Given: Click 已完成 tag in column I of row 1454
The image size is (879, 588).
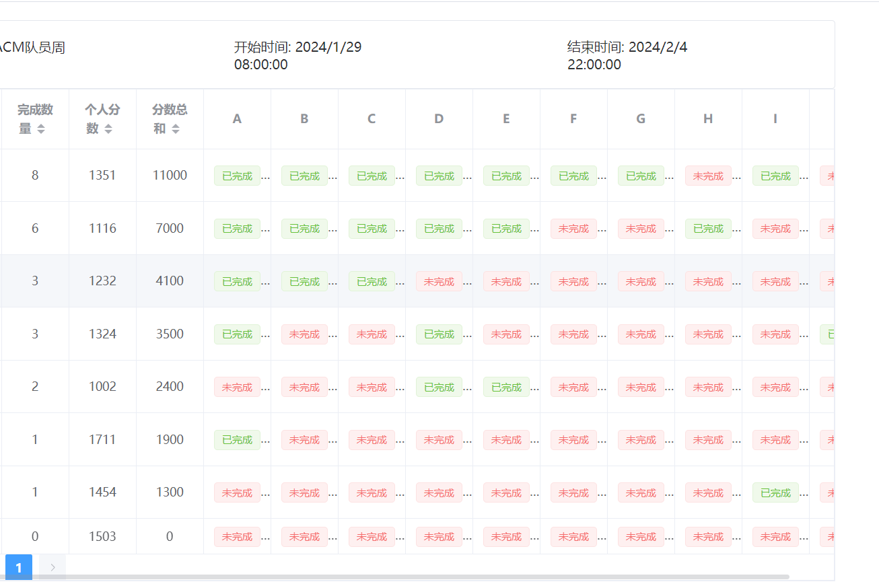Looking at the screenshot, I should [x=775, y=492].
